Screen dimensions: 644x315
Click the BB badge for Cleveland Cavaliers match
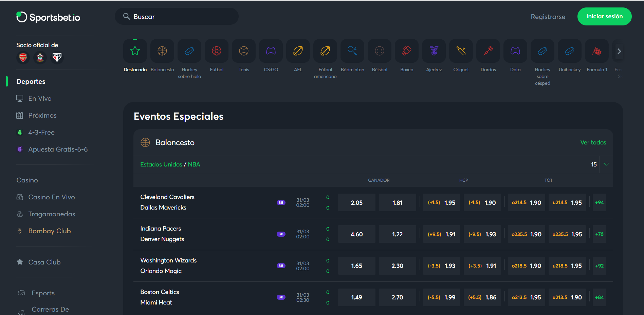(x=281, y=202)
